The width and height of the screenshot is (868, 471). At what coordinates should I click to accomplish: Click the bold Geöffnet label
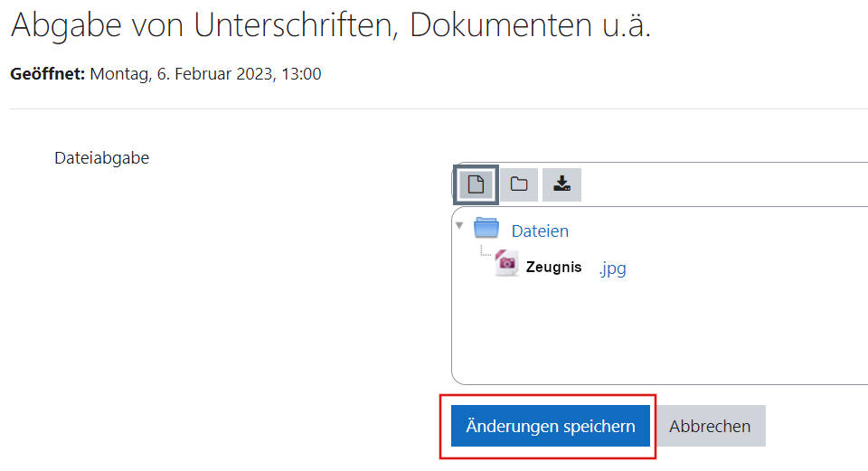(48, 73)
